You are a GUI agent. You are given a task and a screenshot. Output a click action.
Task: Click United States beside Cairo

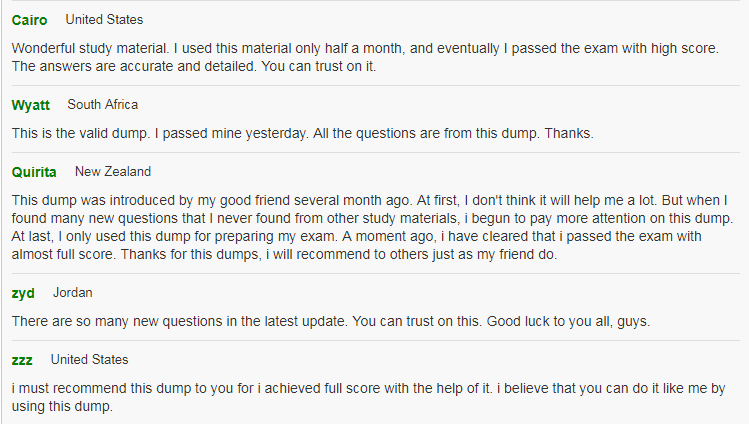tap(104, 20)
